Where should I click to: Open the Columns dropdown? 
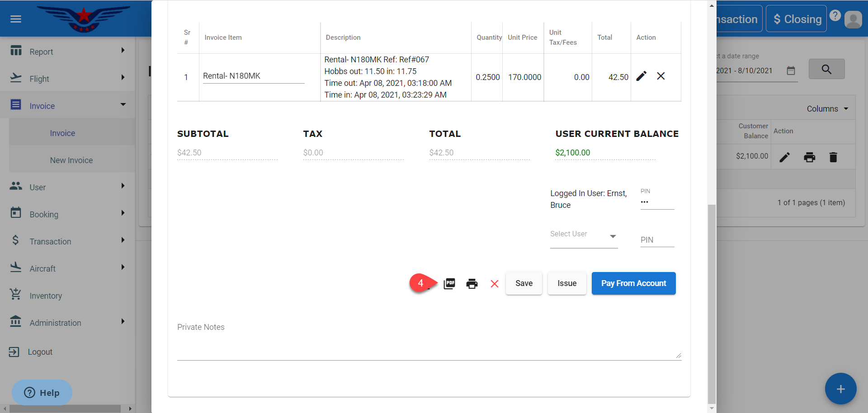tap(827, 109)
